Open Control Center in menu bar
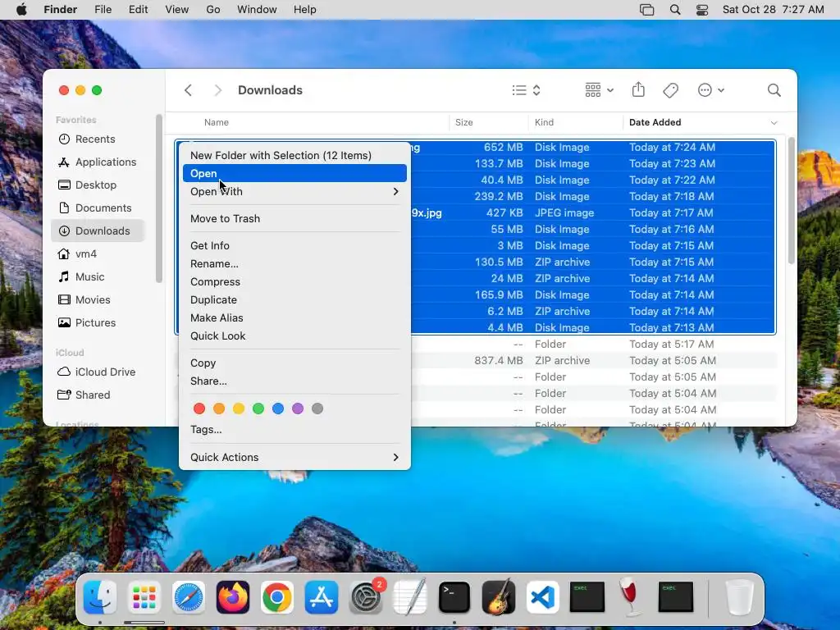This screenshot has height=630, width=840. 702,10
